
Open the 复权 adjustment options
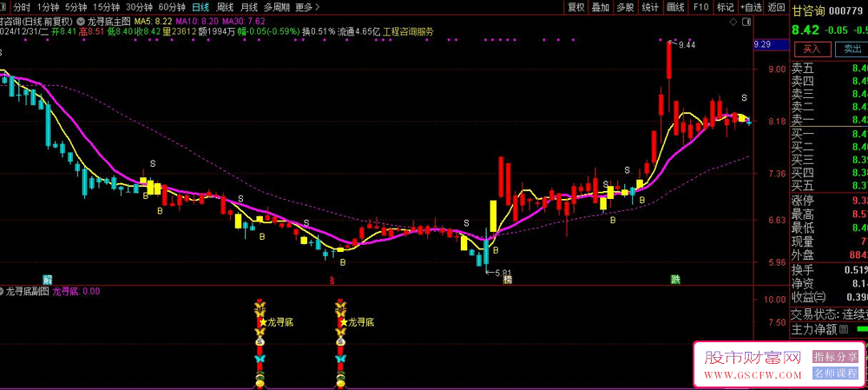click(x=576, y=7)
